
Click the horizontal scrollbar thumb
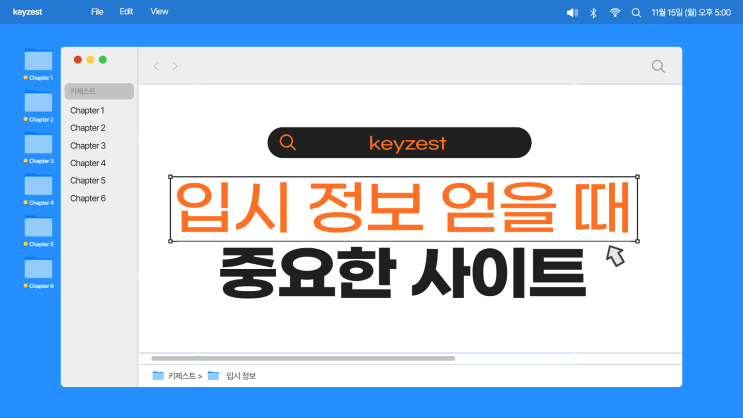[302, 358]
